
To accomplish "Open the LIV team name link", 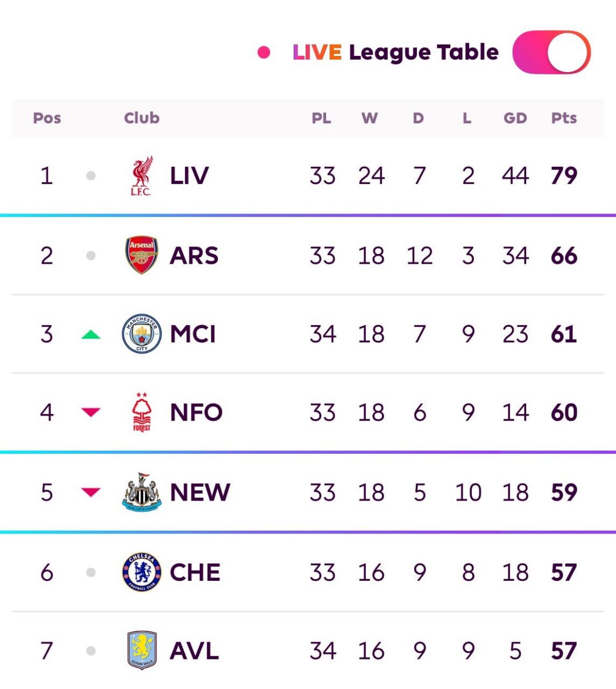I will pyautogui.click(x=189, y=175).
